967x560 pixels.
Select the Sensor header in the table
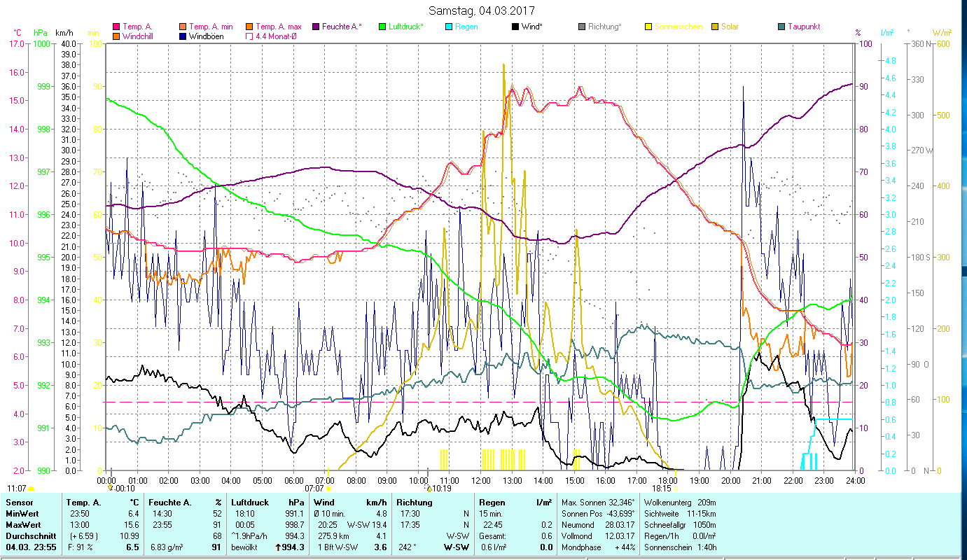[x=19, y=503]
